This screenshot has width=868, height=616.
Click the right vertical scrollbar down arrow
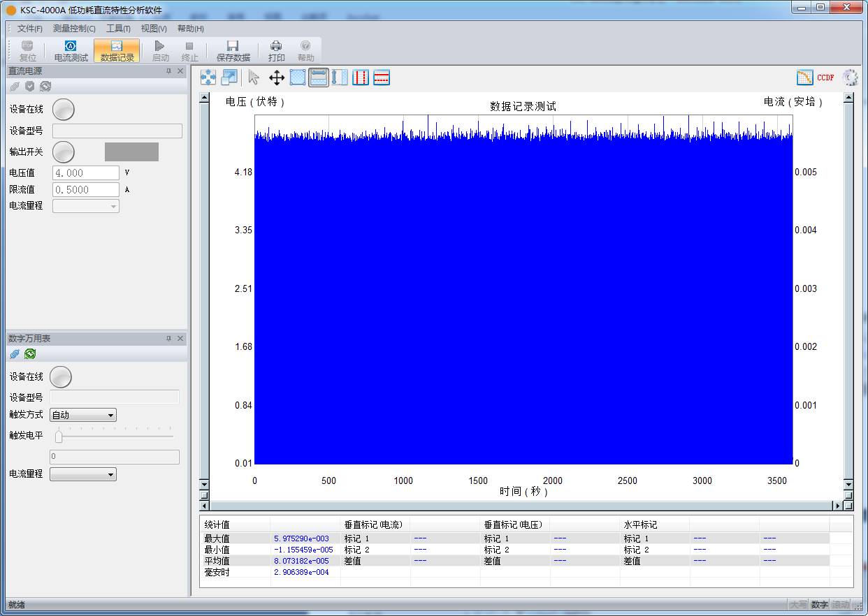[848, 484]
